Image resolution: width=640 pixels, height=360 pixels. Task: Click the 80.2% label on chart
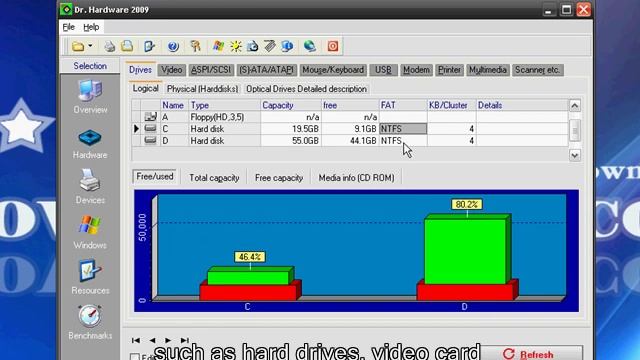(467, 204)
